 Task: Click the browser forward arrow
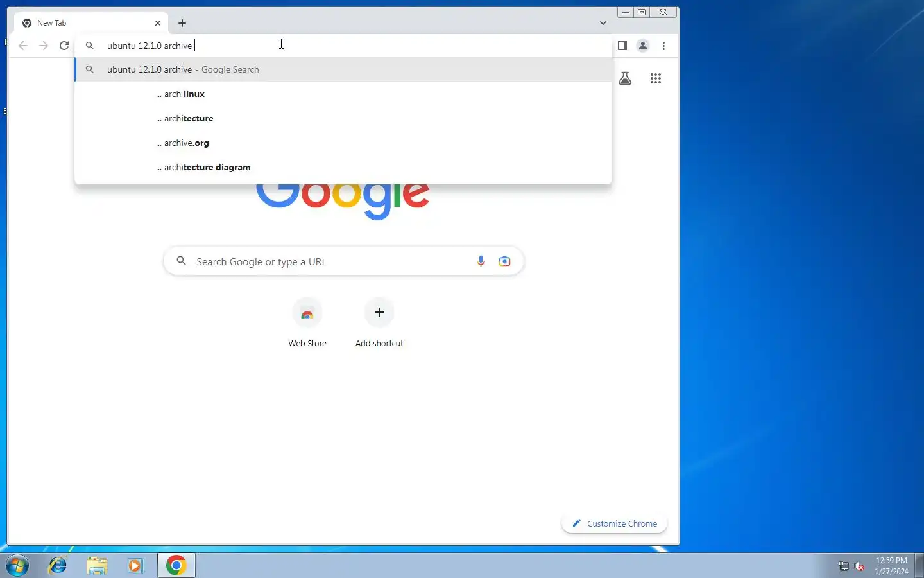pyautogui.click(x=44, y=46)
